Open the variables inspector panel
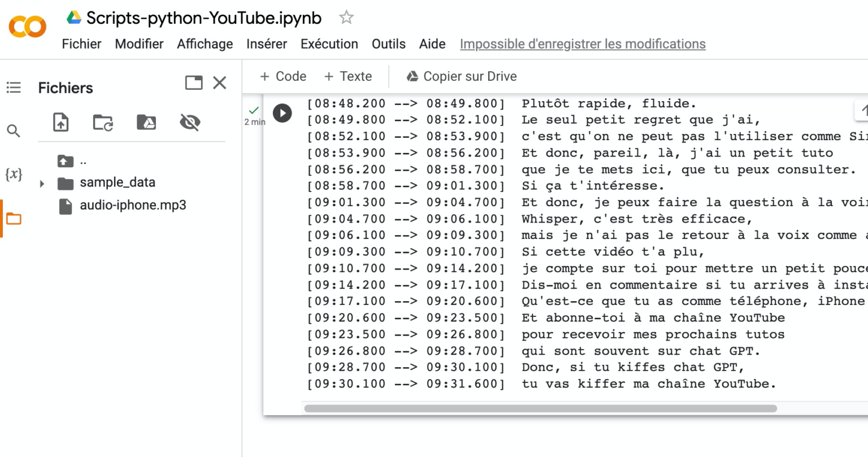Viewport: 868px width, 457px height. pos(14,174)
